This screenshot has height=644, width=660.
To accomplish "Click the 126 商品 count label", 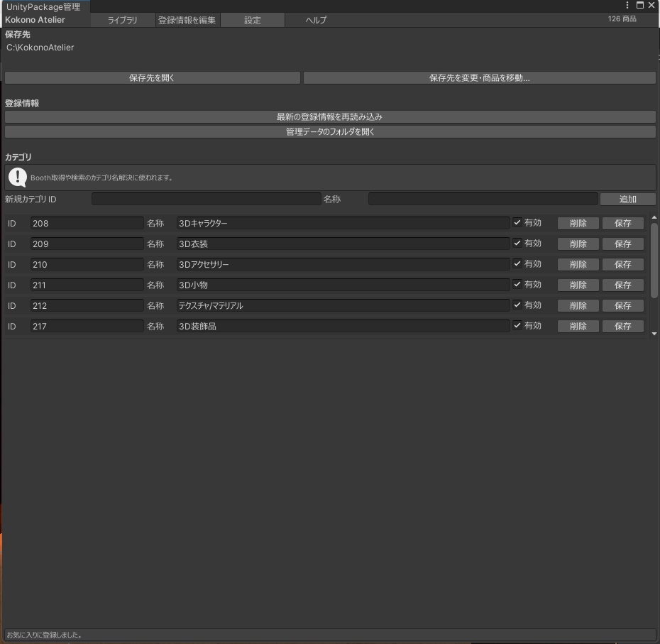I will tap(622, 19).
